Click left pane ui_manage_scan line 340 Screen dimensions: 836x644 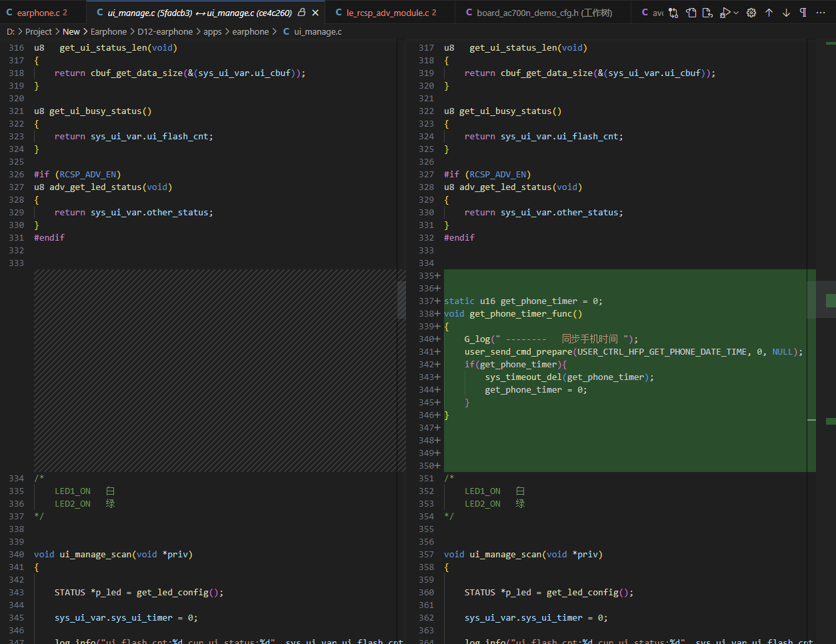pyautogui.click(x=113, y=554)
